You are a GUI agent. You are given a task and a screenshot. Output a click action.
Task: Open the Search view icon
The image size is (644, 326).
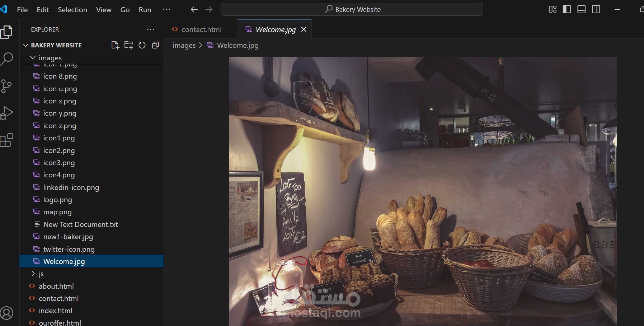click(6, 59)
